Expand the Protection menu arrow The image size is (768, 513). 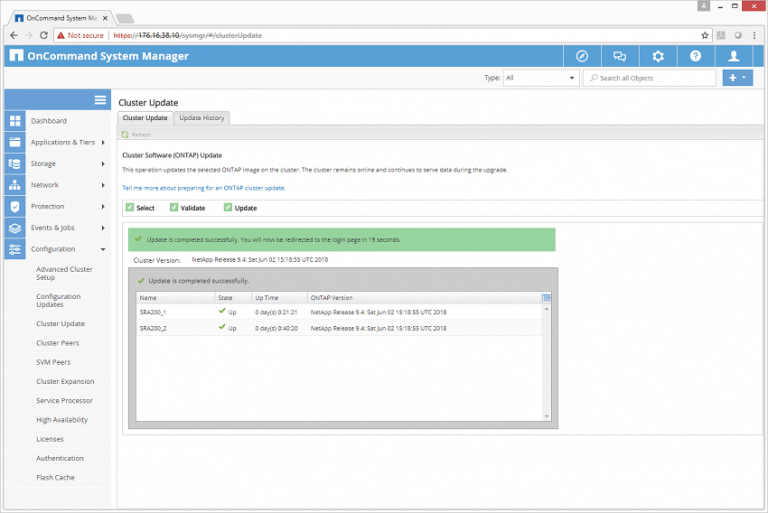point(103,207)
